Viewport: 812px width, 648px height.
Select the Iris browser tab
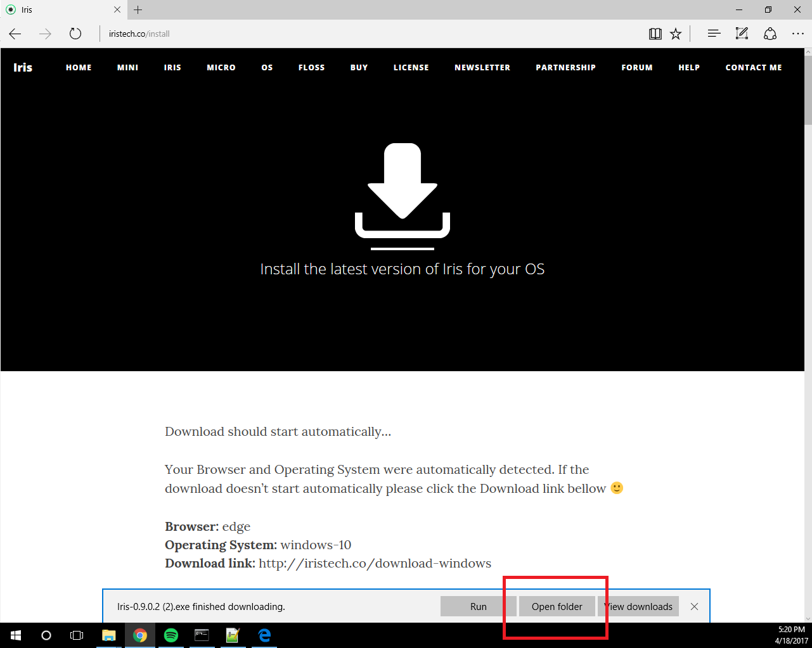tap(62, 10)
